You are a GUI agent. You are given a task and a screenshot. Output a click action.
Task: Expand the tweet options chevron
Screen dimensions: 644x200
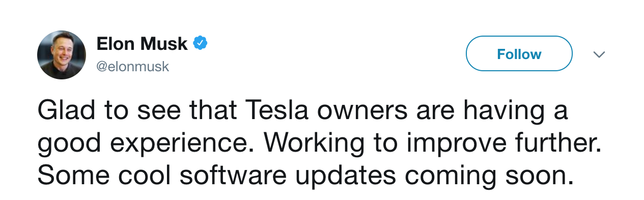(x=599, y=54)
